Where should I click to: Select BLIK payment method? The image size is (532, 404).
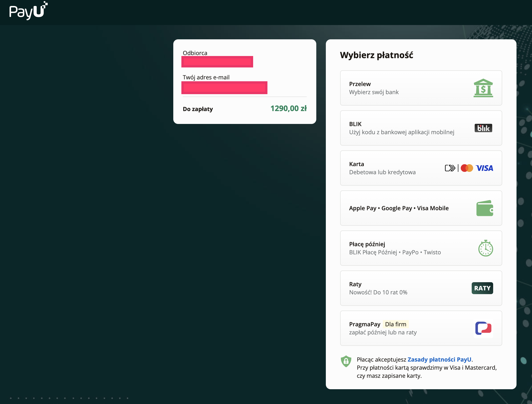pos(421,128)
